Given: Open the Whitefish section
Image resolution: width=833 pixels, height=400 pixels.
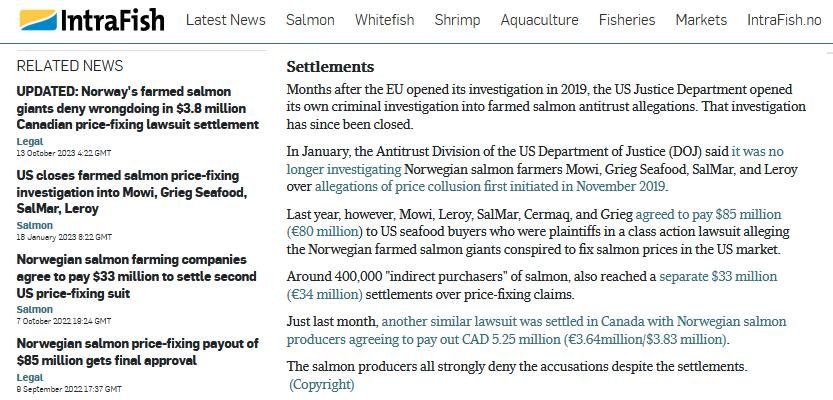Looking at the screenshot, I should tap(385, 20).
